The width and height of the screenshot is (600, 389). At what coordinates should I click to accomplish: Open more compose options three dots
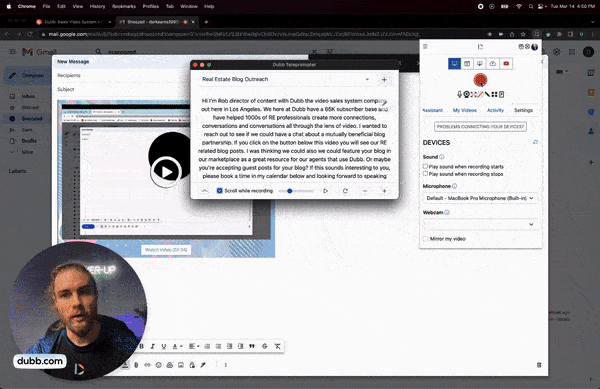tap(226, 365)
